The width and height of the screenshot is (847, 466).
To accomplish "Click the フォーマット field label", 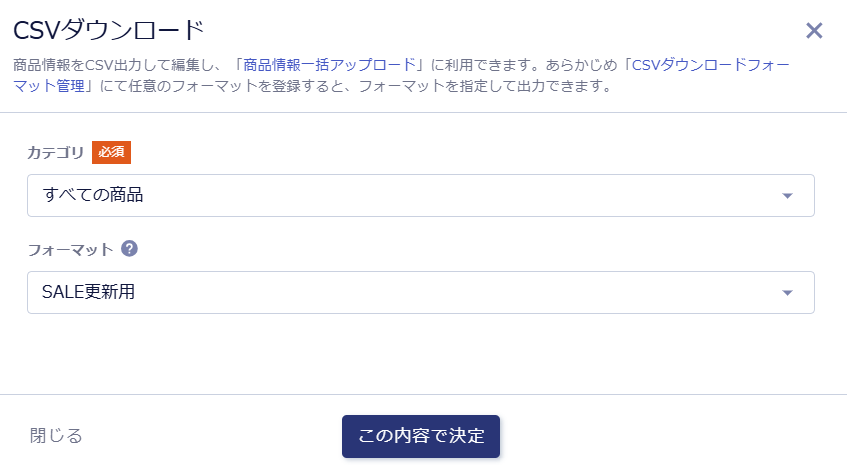I will [70, 249].
